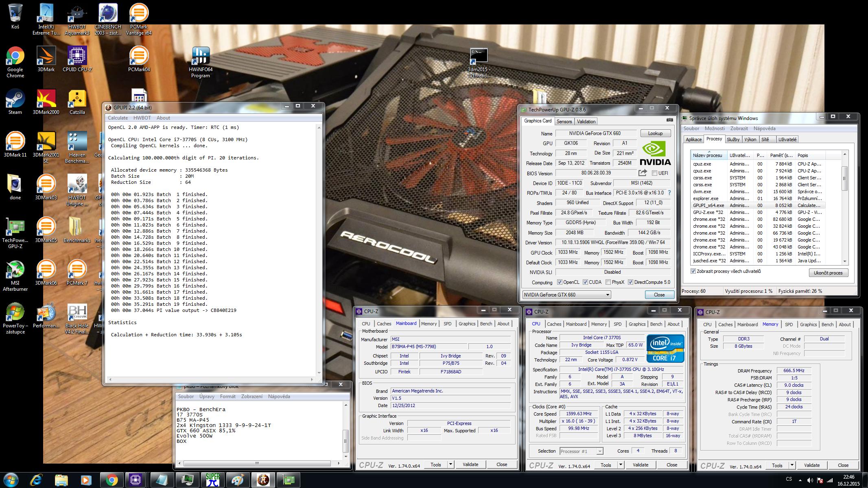Launch Intel Extreme Tuning desktop shortcut
Viewport: 868px width, 488px height.
[x=46, y=19]
